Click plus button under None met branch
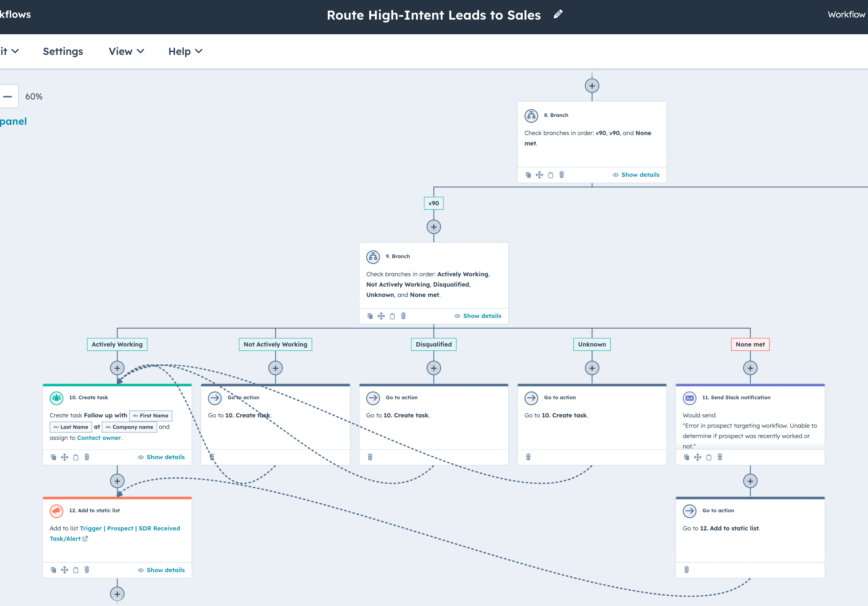This screenshot has width=868, height=606. pos(750,368)
